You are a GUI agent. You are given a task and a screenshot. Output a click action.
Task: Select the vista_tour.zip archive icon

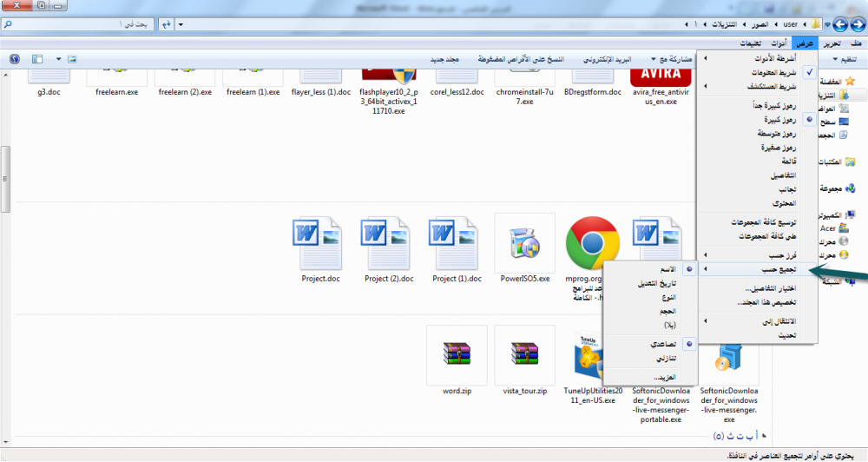524,355
